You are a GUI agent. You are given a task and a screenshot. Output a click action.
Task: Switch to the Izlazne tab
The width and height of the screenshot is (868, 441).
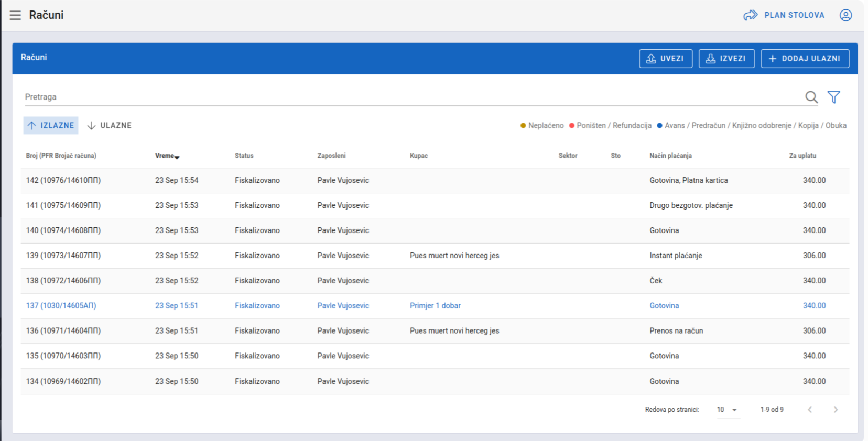[51, 125]
